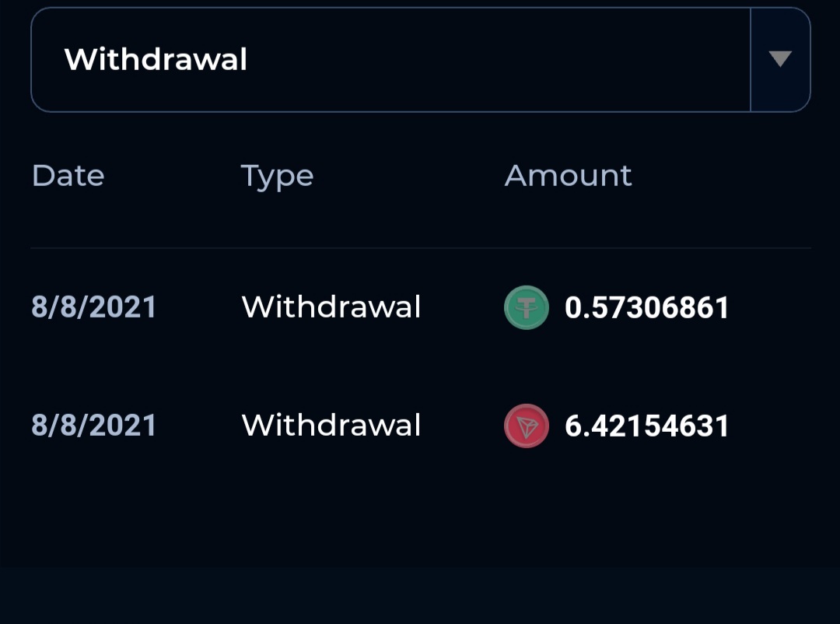Sort by the Date column header
Screen dimensions: 840x624
(x=68, y=176)
